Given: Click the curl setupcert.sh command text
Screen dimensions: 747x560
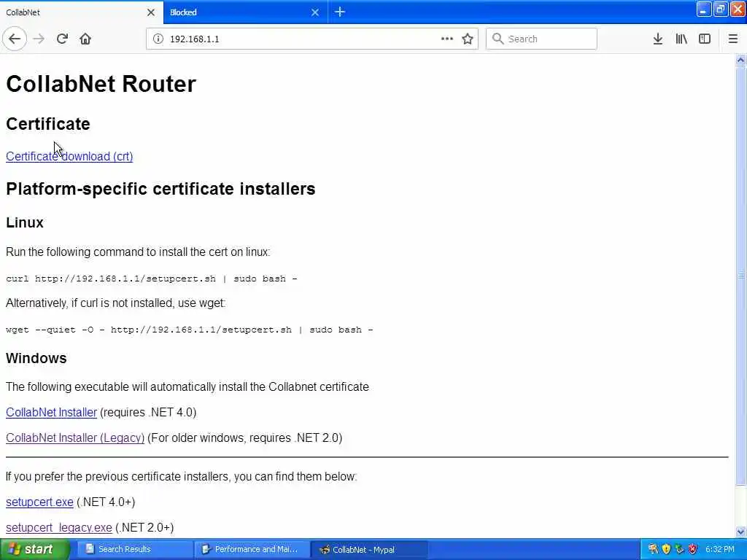Looking at the screenshot, I should point(152,279).
